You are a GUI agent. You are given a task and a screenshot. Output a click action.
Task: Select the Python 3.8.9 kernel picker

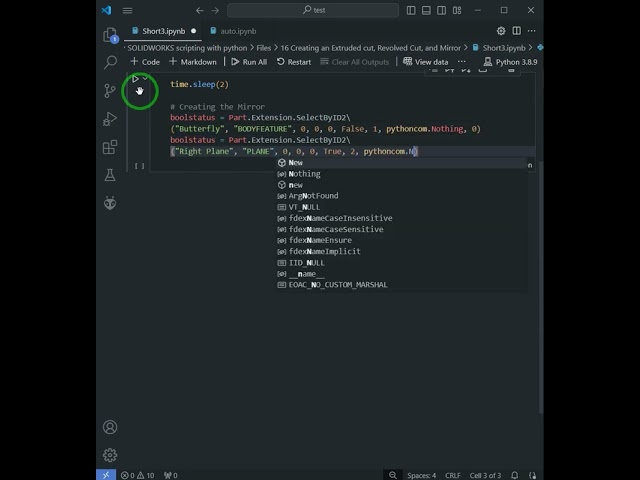click(x=510, y=62)
